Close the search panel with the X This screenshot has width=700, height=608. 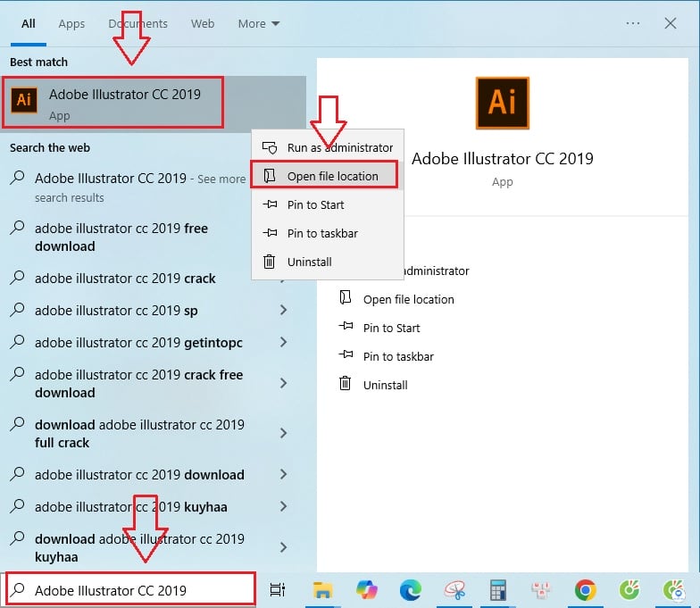[670, 23]
